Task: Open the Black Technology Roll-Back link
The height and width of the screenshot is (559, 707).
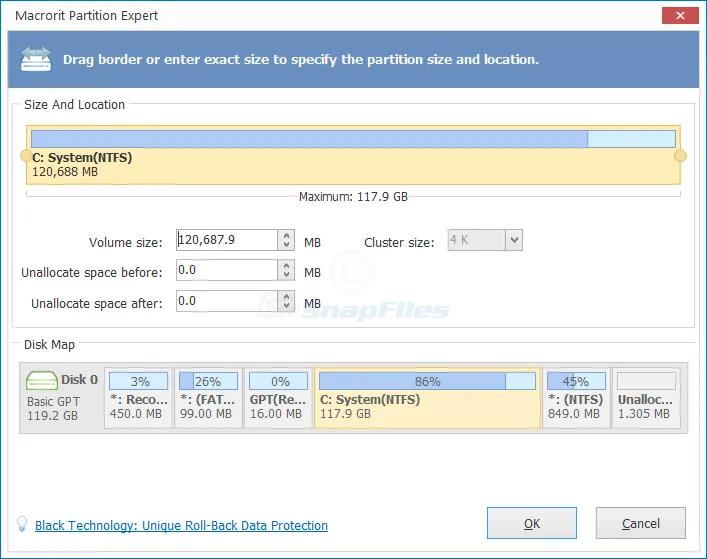Action: (x=181, y=526)
